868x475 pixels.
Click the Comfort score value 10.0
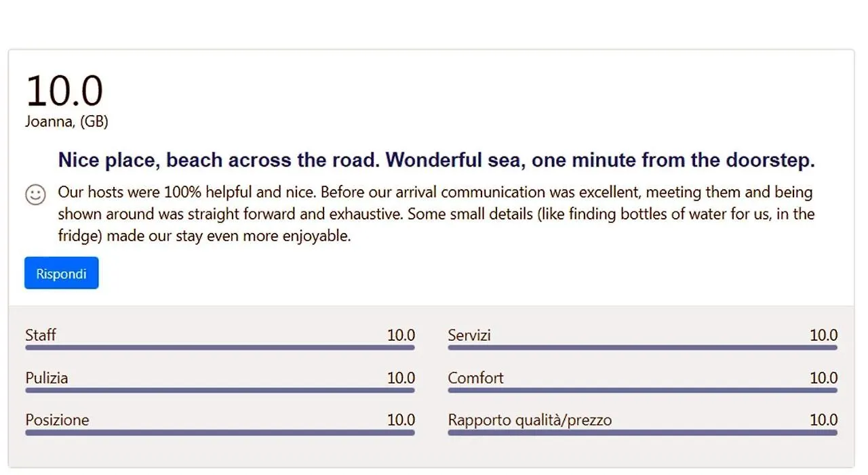(824, 377)
